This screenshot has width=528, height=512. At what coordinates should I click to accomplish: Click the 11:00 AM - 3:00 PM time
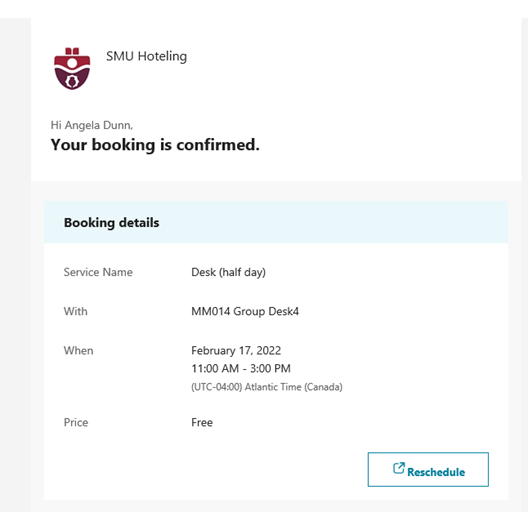coord(241,369)
